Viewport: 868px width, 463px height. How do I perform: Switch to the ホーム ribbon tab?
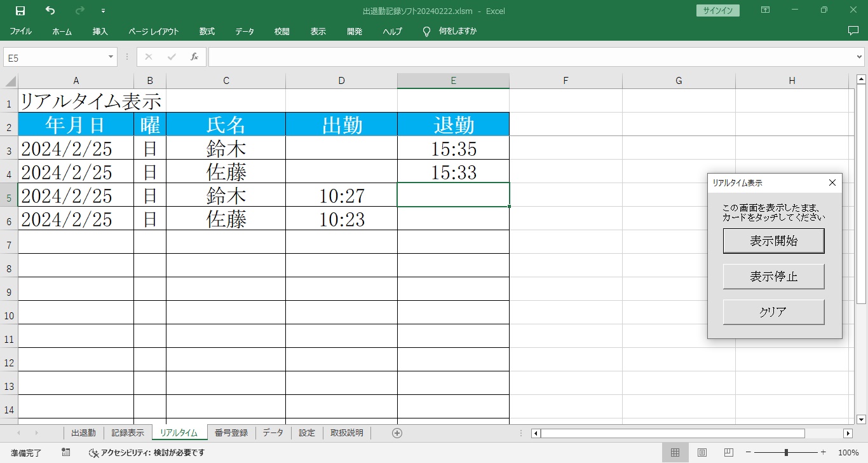(x=62, y=31)
